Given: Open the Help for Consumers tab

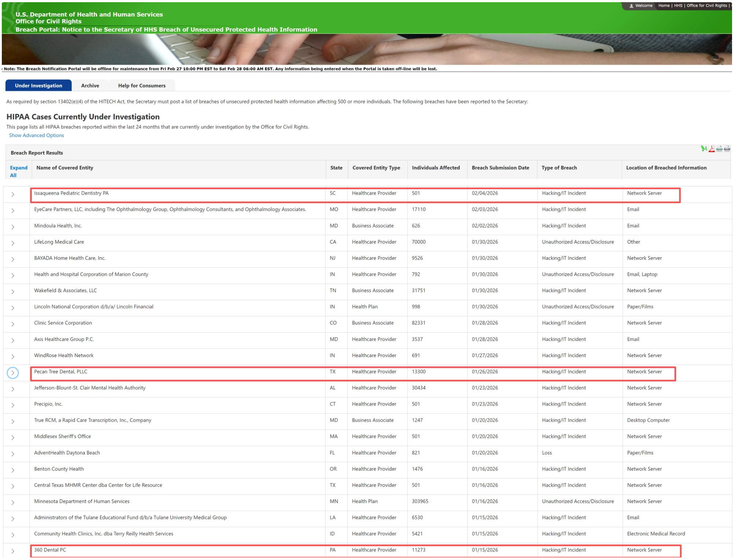Looking at the screenshot, I should click(x=141, y=86).
